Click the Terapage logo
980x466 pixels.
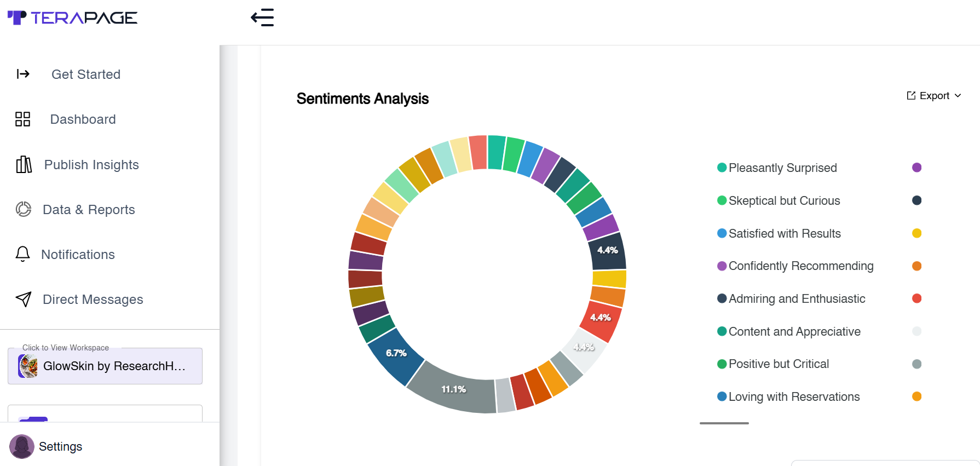click(72, 18)
